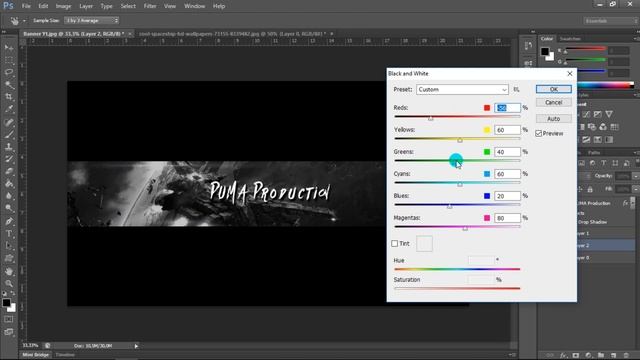Select the Clone Stamp tool

(9, 147)
